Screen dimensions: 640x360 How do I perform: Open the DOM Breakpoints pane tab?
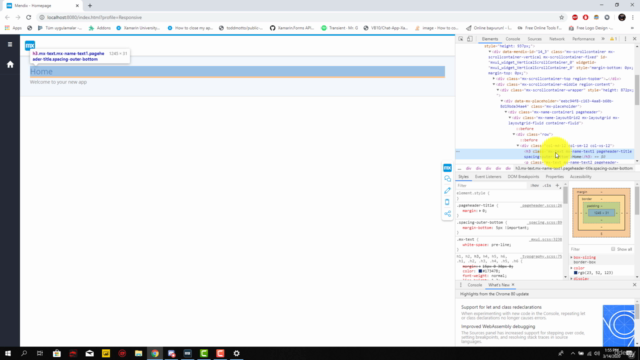point(523,177)
